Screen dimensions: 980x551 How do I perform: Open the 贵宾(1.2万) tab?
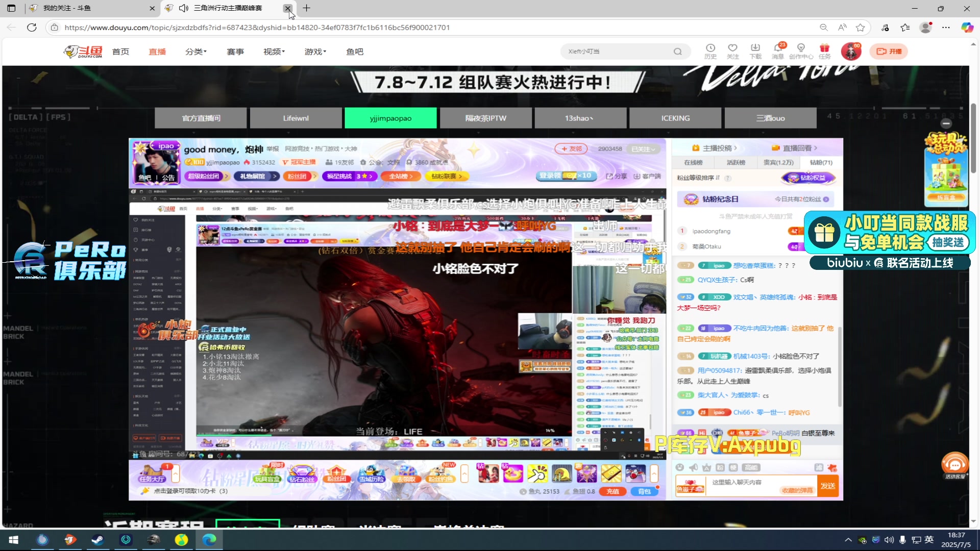(x=778, y=162)
